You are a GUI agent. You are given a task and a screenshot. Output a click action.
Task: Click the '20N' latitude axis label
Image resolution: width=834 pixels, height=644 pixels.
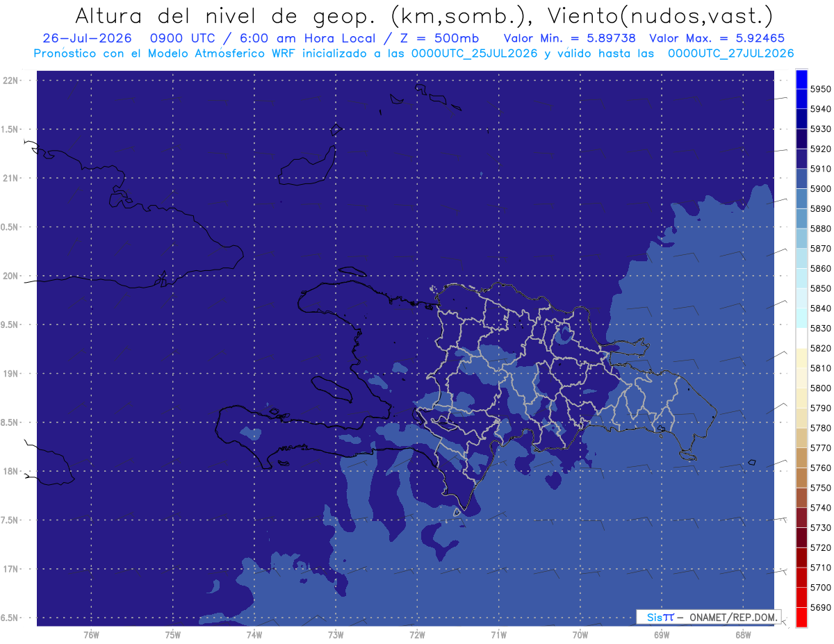pyautogui.click(x=10, y=276)
